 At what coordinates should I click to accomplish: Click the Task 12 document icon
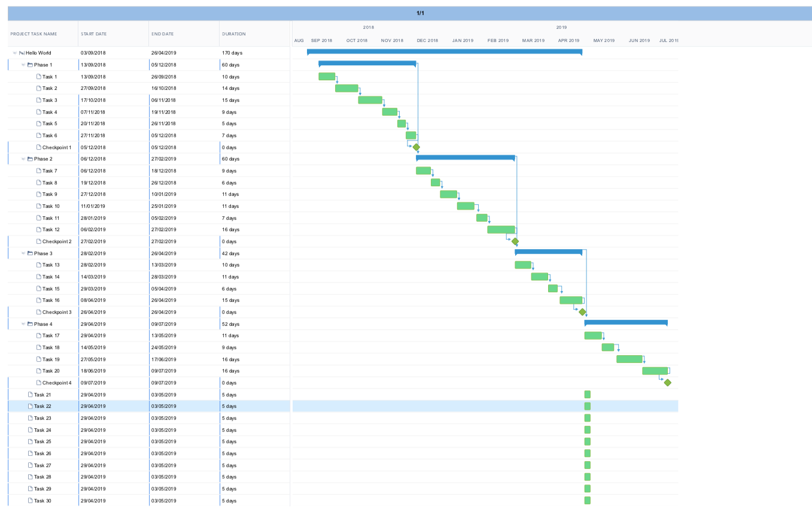38,230
